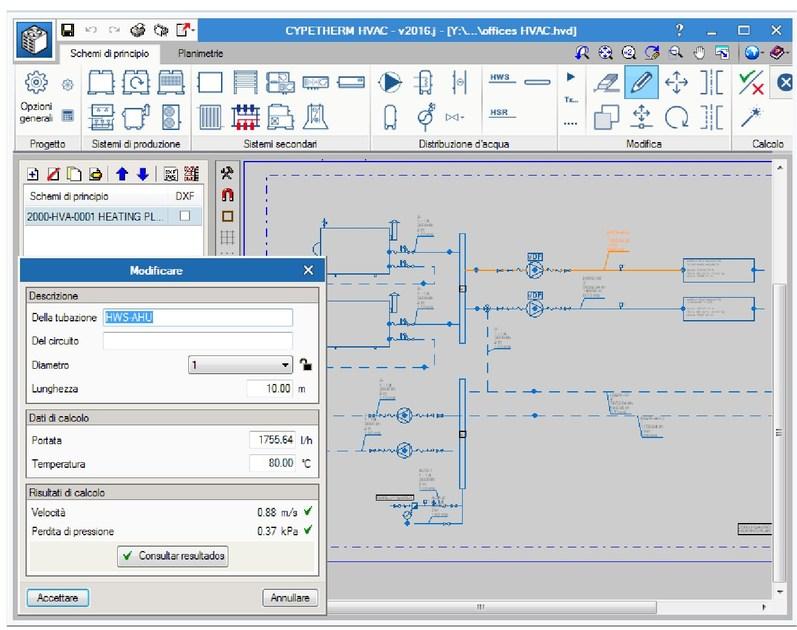Click the save floppy disk icon
This screenshot has width=797, height=630.
coord(68,30)
